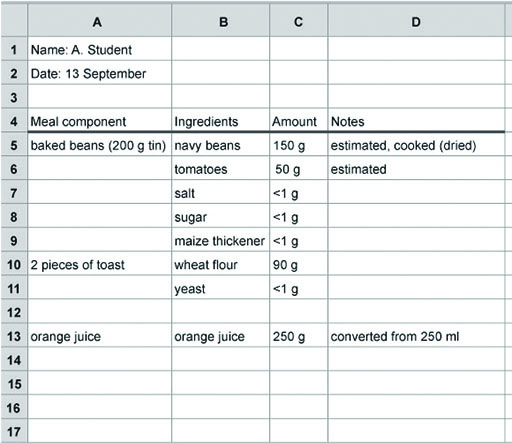This screenshot has width=512, height=443.
Task: Click the estimated, cooked (dried) note cell
Action: (x=416, y=145)
